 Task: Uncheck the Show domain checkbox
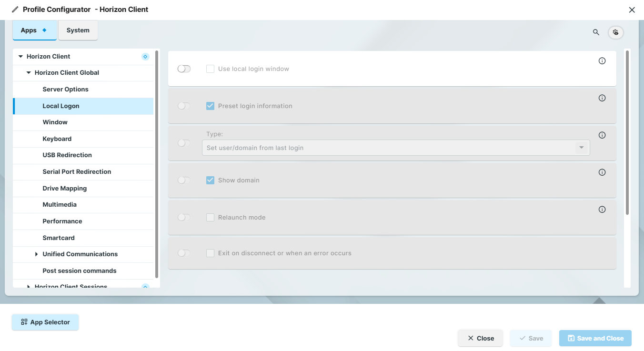(210, 180)
